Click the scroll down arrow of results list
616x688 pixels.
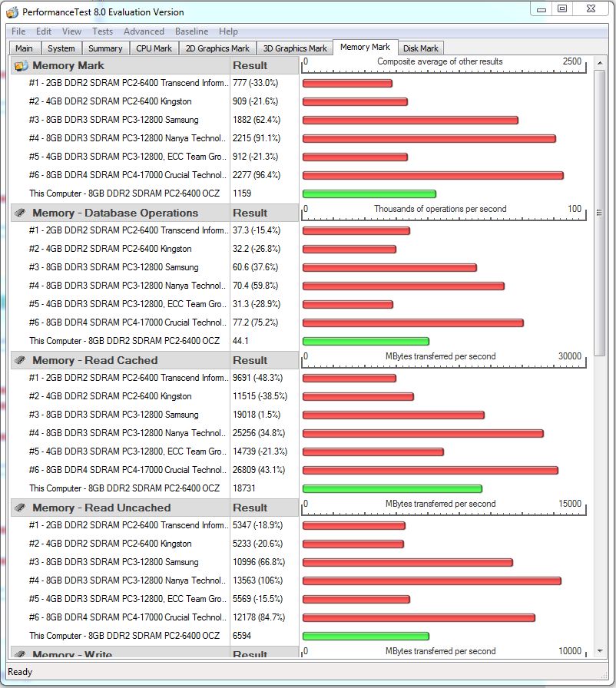[600, 651]
